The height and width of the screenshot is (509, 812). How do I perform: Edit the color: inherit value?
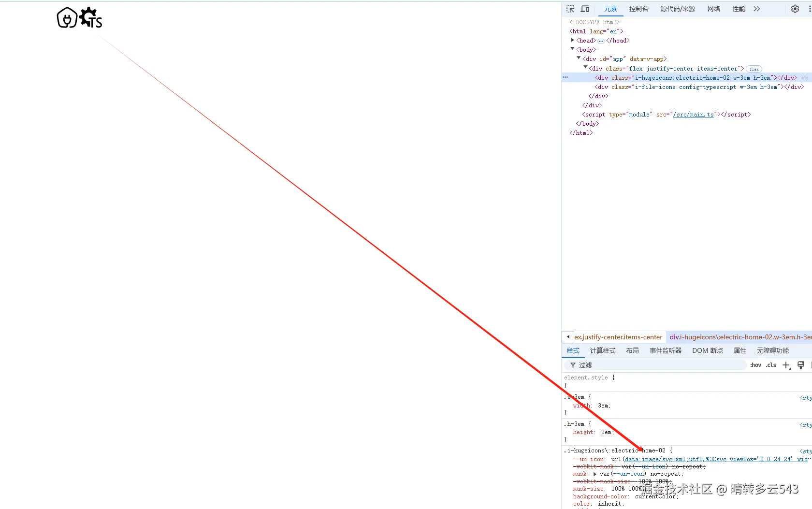tap(609, 504)
